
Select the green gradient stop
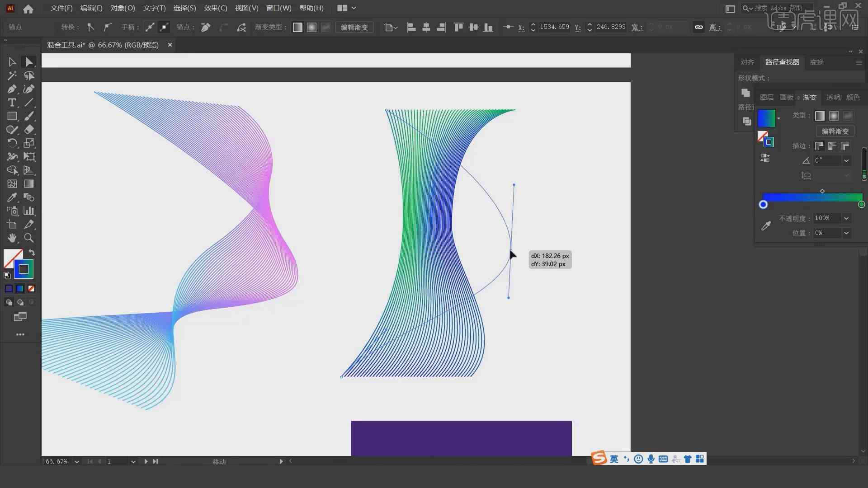[861, 205]
